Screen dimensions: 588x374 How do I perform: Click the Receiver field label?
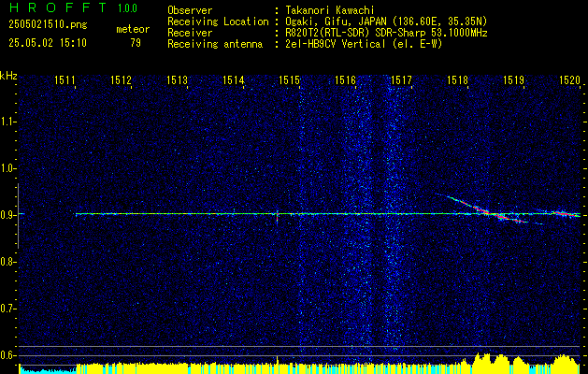pyautogui.click(x=190, y=33)
